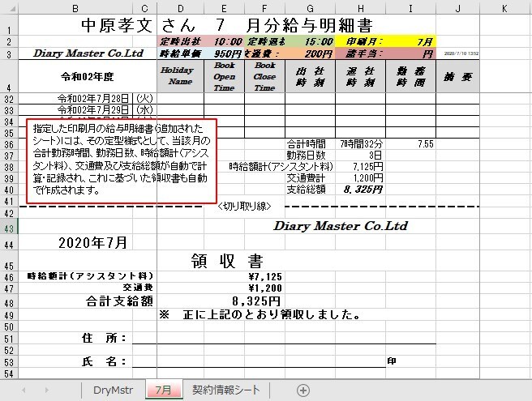532x401 pixels.
Task: Select column K header
Action: tap(505, 8)
